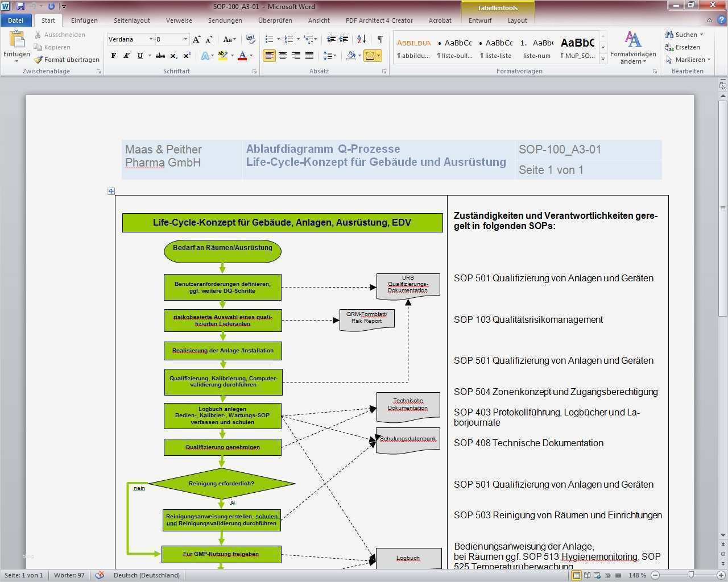Toggle italic formatting
The height and width of the screenshot is (582, 728).
tap(126, 56)
